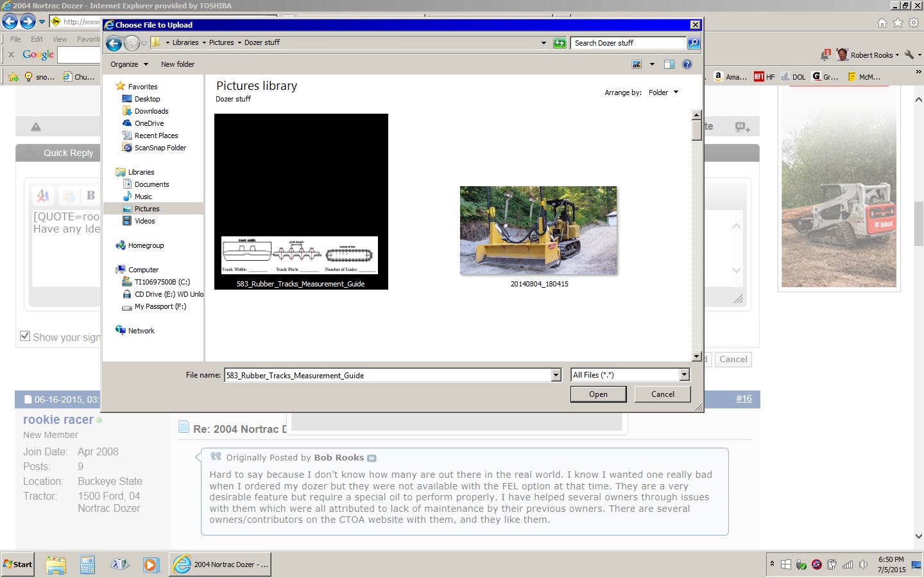The width and height of the screenshot is (924, 578).
Task: Expand the File name history dropdown
Action: pyautogui.click(x=556, y=375)
